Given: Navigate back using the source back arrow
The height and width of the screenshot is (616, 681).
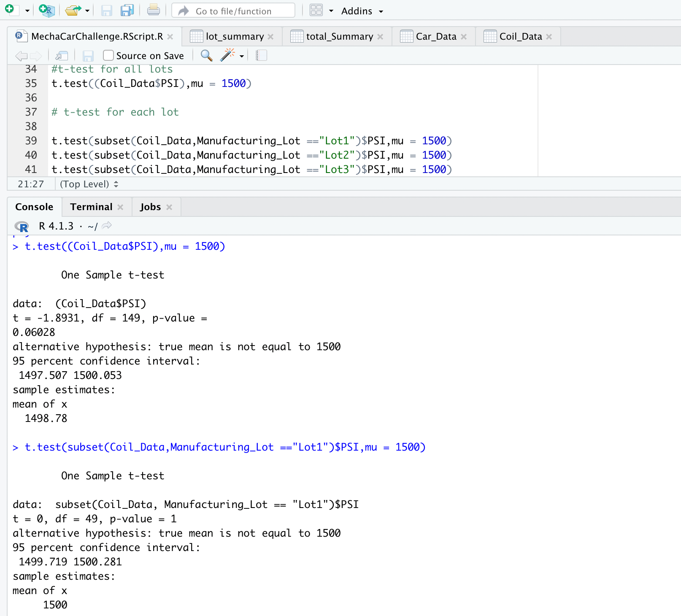Looking at the screenshot, I should click(x=20, y=55).
